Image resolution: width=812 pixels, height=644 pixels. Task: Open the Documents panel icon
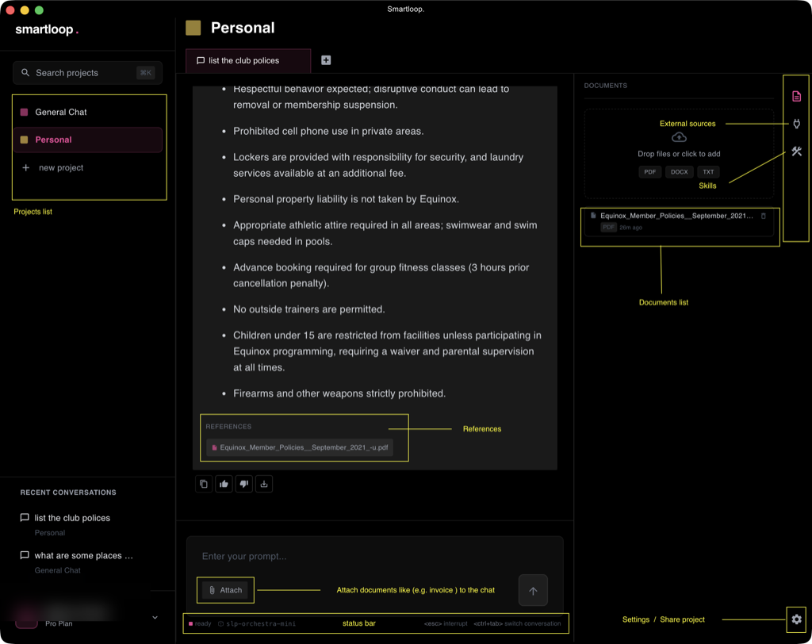[796, 97]
